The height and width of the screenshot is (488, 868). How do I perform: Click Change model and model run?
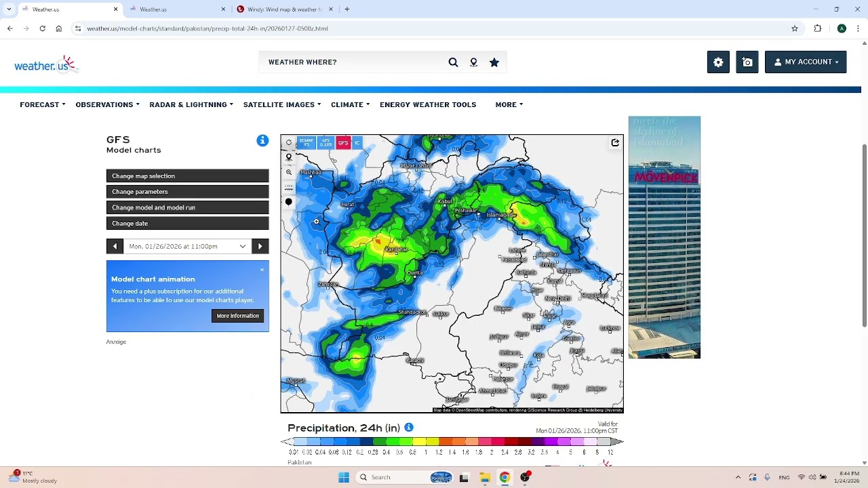coord(187,207)
